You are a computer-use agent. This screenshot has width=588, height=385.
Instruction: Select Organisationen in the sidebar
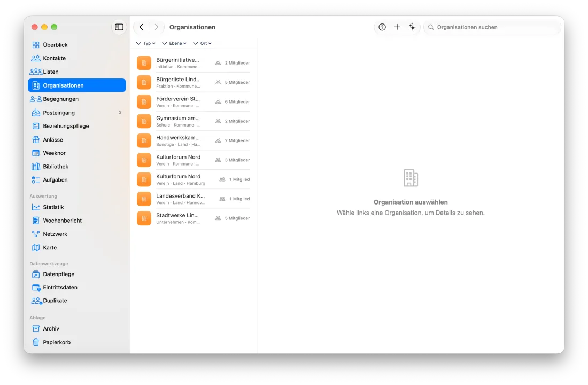pyautogui.click(x=77, y=85)
